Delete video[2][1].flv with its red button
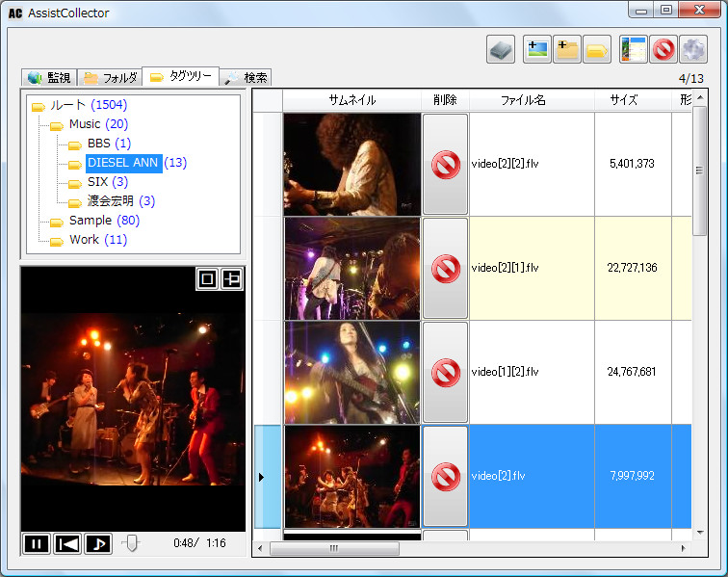This screenshot has width=728, height=577. pos(445,268)
